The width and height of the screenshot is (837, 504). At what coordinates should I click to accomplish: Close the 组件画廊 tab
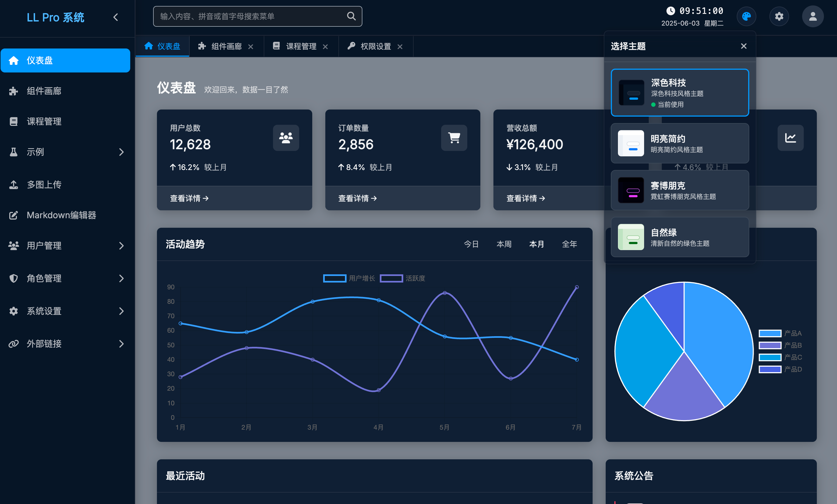click(x=251, y=47)
